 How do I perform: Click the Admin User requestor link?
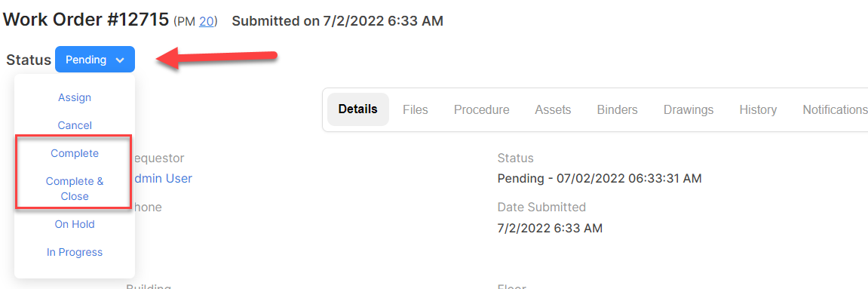(161, 178)
